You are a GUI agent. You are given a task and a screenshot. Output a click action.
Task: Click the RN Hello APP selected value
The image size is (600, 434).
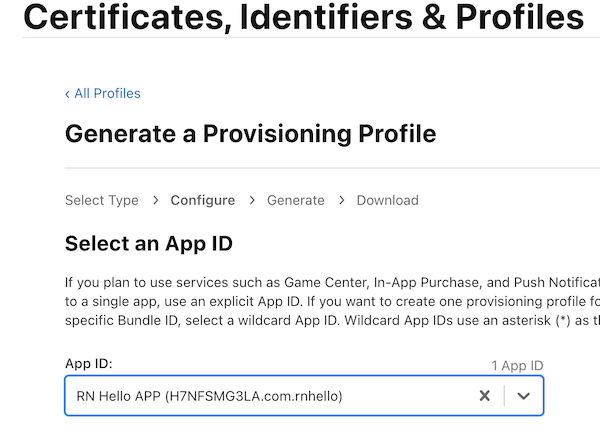pyautogui.click(x=209, y=396)
